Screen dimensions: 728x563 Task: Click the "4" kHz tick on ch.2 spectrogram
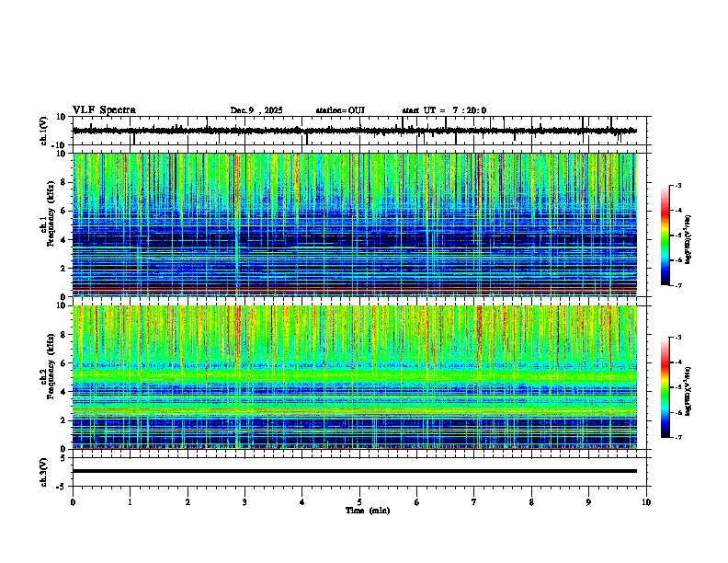[64, 392]
